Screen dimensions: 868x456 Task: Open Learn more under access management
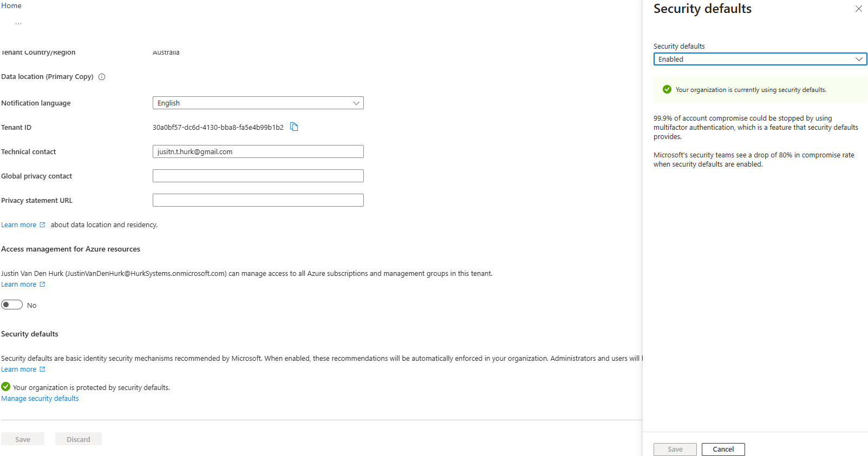tap(23, 284)
